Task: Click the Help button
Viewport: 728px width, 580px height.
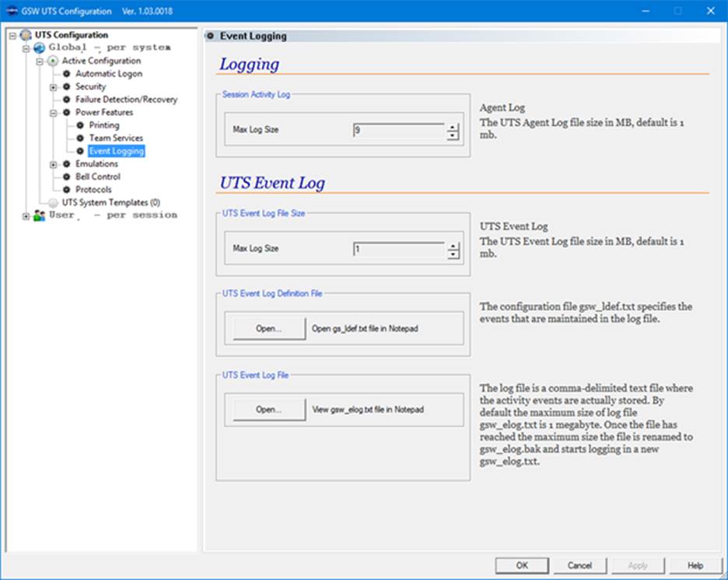Action: click(695, 565)
